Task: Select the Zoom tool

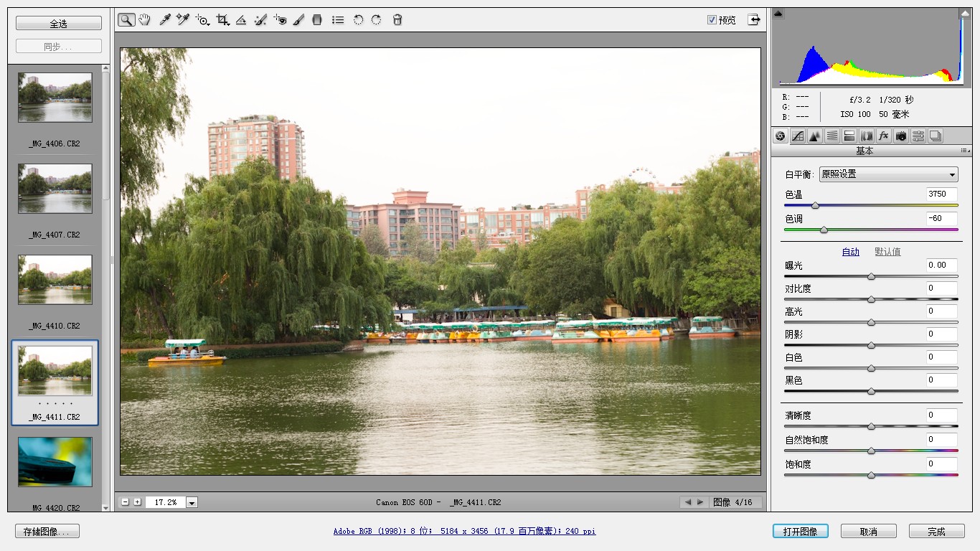Action: pos(126,20)
